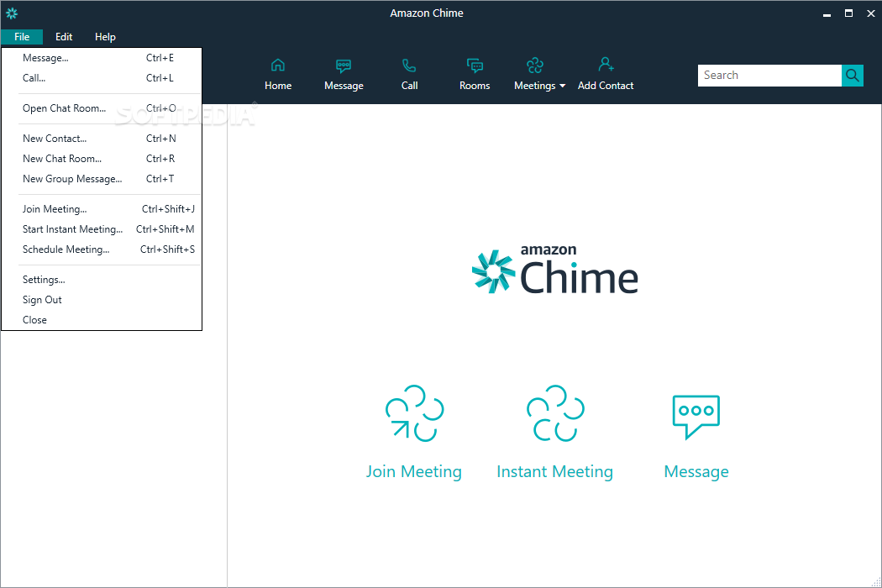
Task: Select New Group Message... menu entry
Action: click(102, 179)
